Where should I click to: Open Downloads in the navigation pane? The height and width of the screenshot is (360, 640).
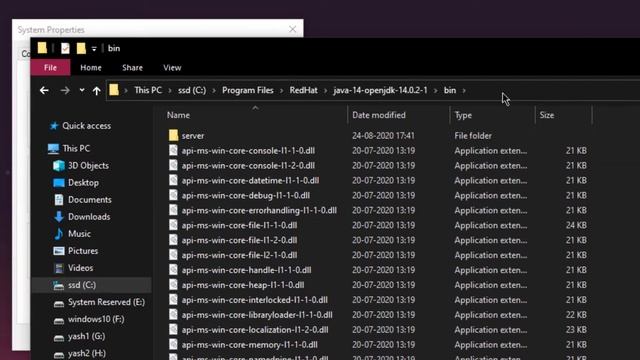point(89,217)
